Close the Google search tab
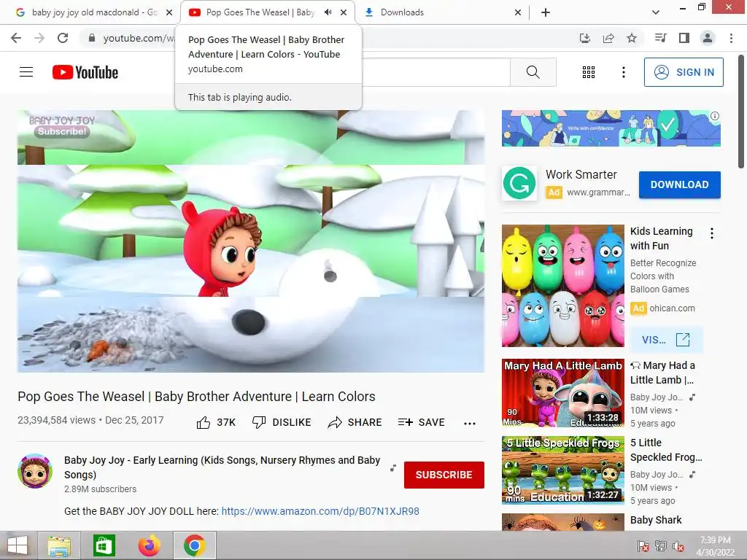 (x=169, y=12)
